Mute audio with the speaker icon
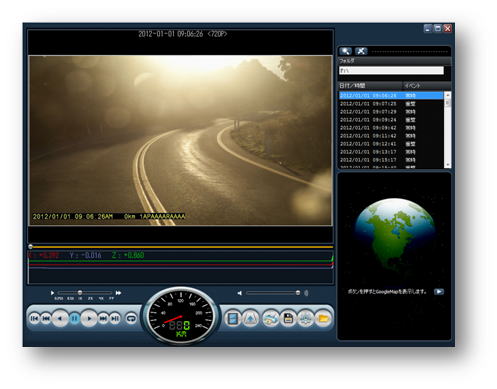The height and width of the screenshot is (389, 497). pos(239,293)
